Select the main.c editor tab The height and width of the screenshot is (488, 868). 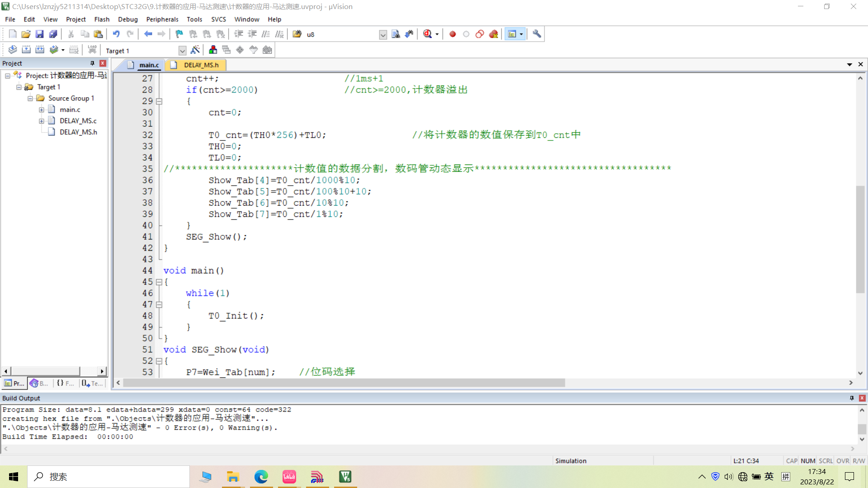144,65
